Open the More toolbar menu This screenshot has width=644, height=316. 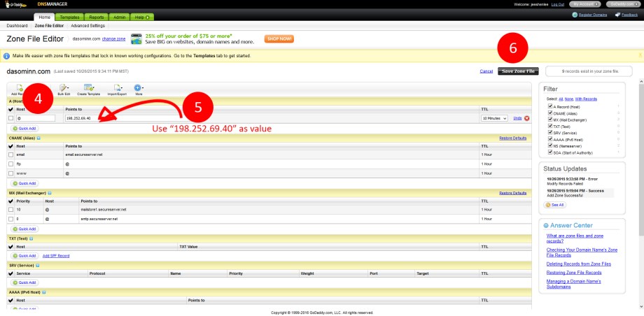(x=139, y=88)
